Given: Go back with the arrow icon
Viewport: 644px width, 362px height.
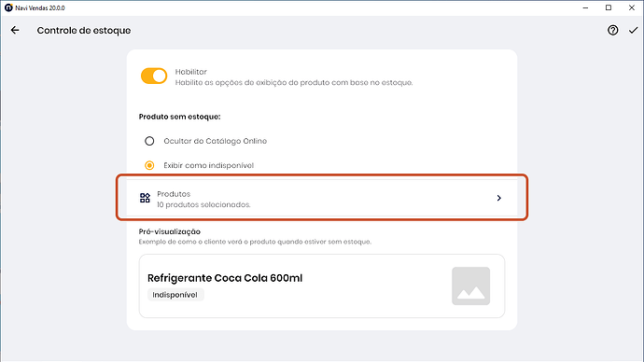Looking at the screenshot, I should 15,31.
